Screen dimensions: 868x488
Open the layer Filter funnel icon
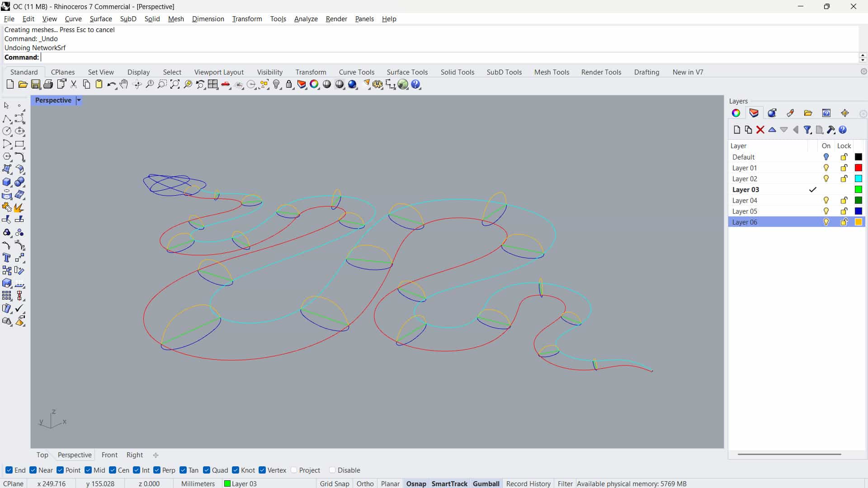[807, 130]
